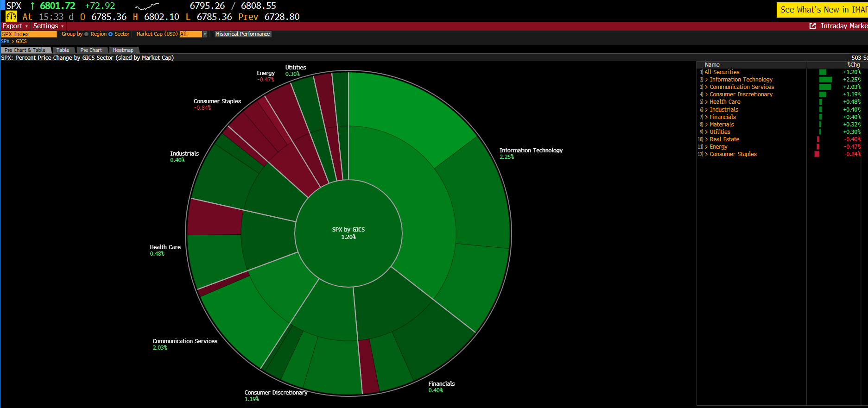Click the pop-out icon next to Intraday Market

click(812, 26)
